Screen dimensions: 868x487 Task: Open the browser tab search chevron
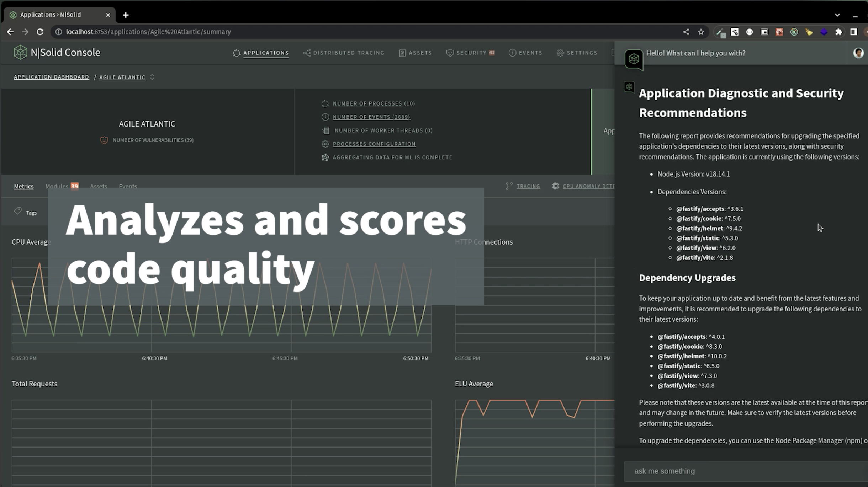837,15
